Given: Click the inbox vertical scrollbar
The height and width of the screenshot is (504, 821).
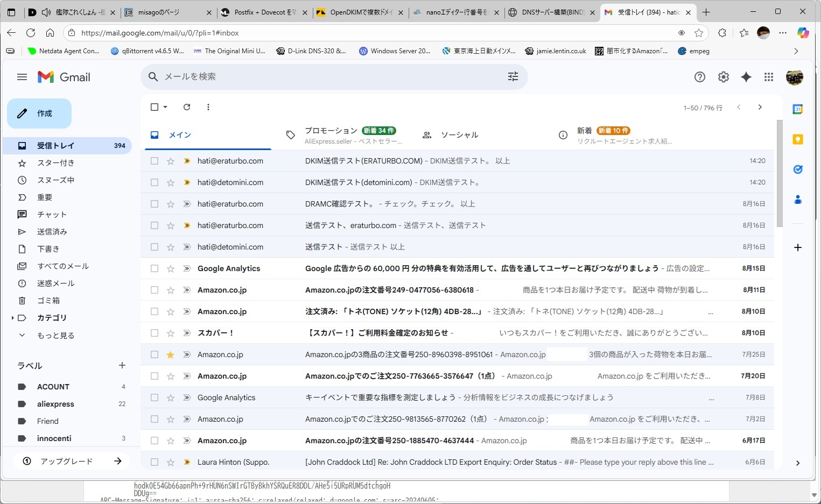Looking at the screenshot, I should click(x=780, y=173).
